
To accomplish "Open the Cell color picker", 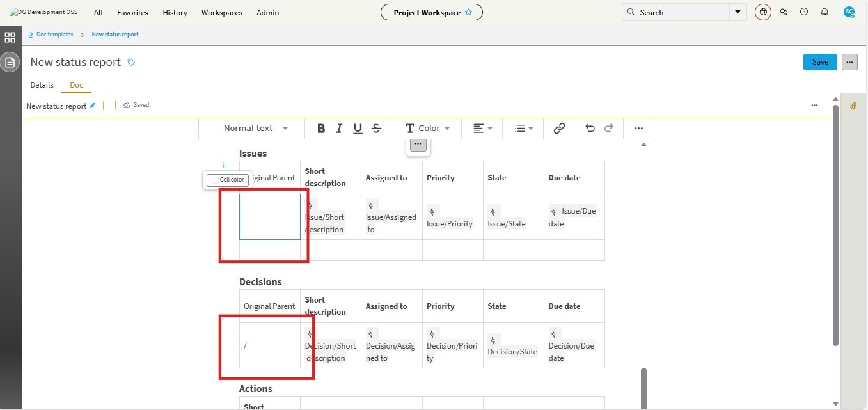I will [x=227, y=180].
